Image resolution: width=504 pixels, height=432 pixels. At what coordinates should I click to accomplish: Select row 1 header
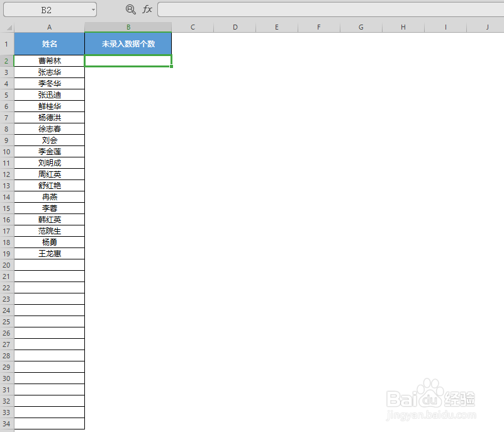(x=7, y=43)
